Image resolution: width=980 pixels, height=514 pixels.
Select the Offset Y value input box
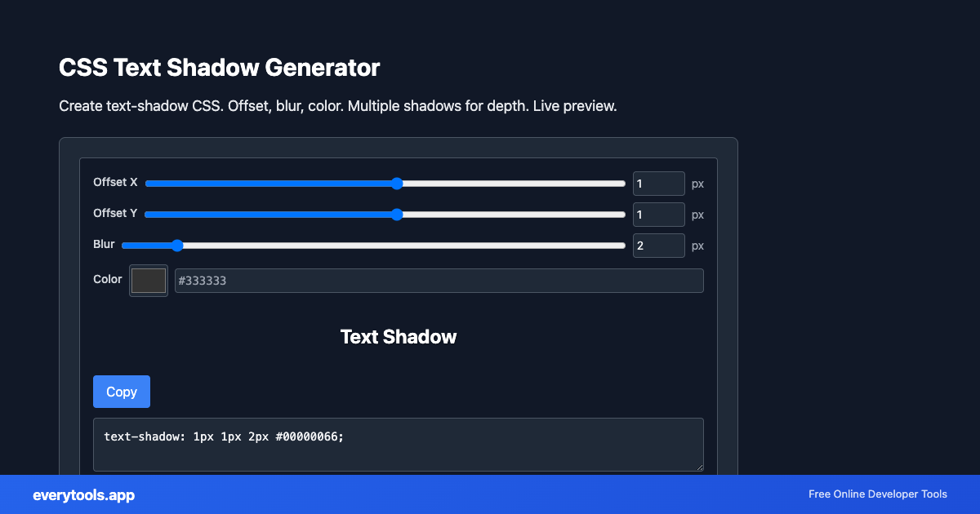coord(658,214)
